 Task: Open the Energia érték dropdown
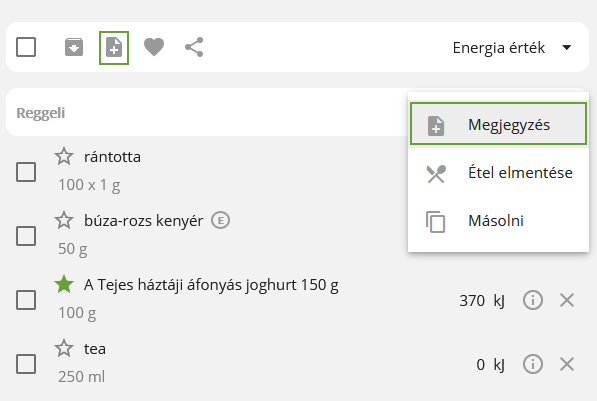(512, 48)
